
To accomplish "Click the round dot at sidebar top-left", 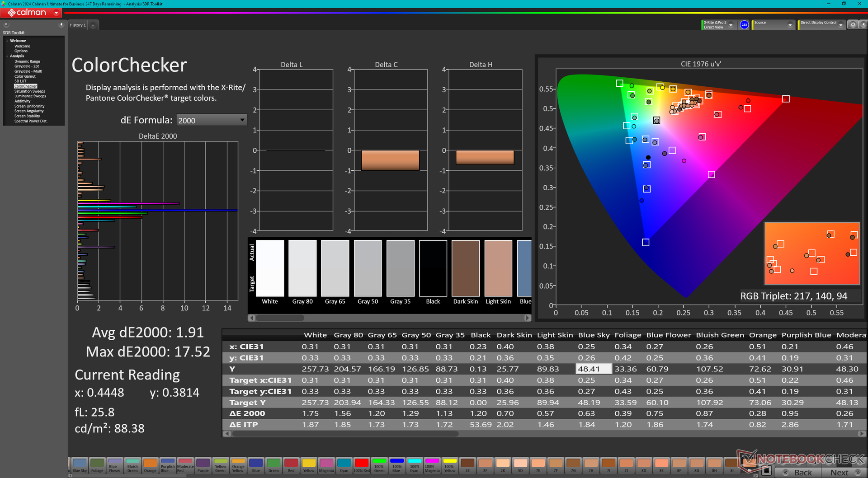I will tap(6, 24).
